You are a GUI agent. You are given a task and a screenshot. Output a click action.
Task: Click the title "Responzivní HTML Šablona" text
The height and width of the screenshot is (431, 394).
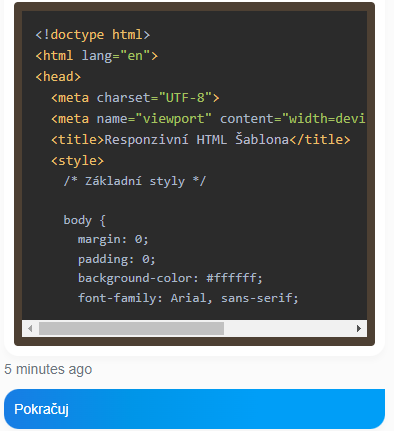click(x=197, y=140)
